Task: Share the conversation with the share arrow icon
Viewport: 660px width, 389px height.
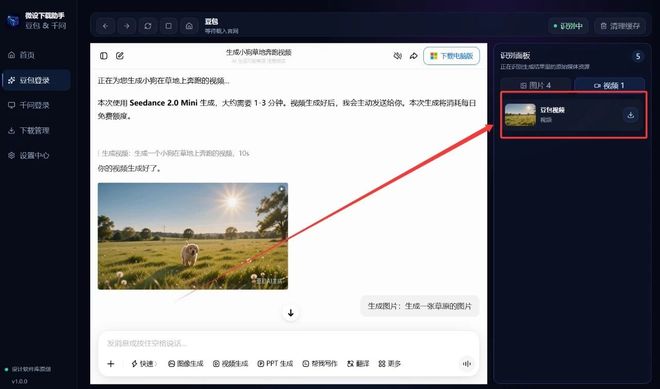Action: tap(413, 56)
